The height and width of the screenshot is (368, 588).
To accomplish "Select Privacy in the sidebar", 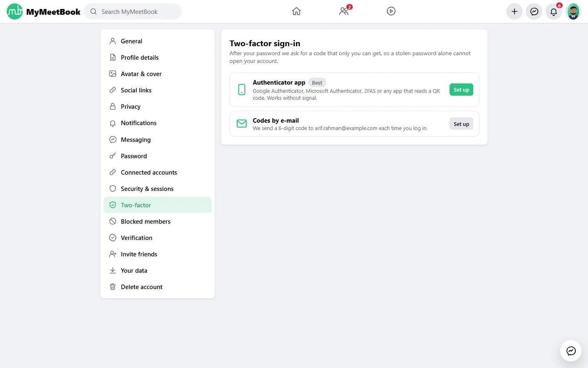I will click(158, 107).
